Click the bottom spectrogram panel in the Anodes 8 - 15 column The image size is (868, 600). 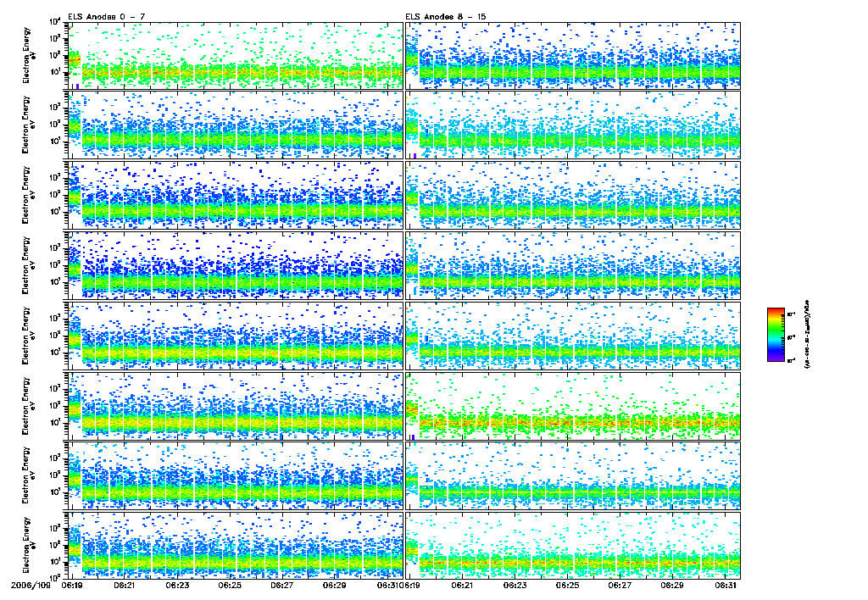tap(573, 545)
